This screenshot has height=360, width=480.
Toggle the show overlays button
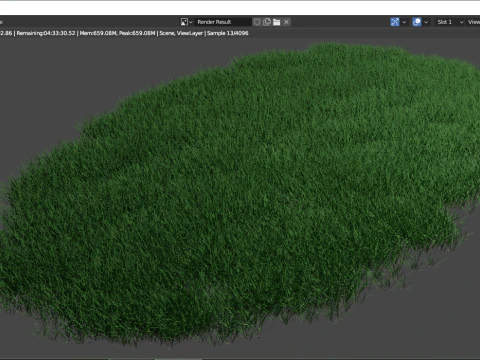click(x=417, y=22)
